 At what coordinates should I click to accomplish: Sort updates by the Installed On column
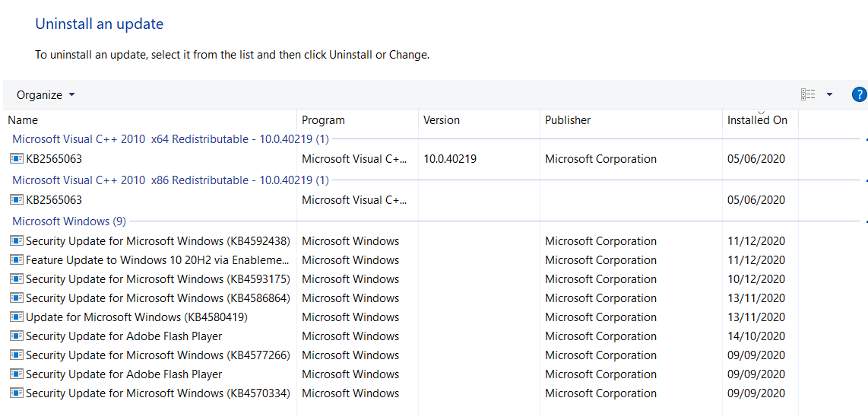click(757, 120)
